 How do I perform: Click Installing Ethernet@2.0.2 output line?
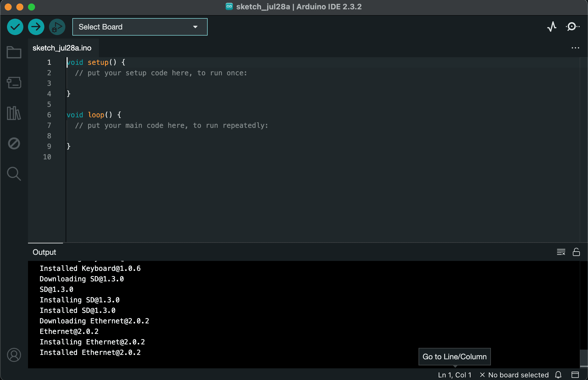pyautogui.click(x=92, y=342)
